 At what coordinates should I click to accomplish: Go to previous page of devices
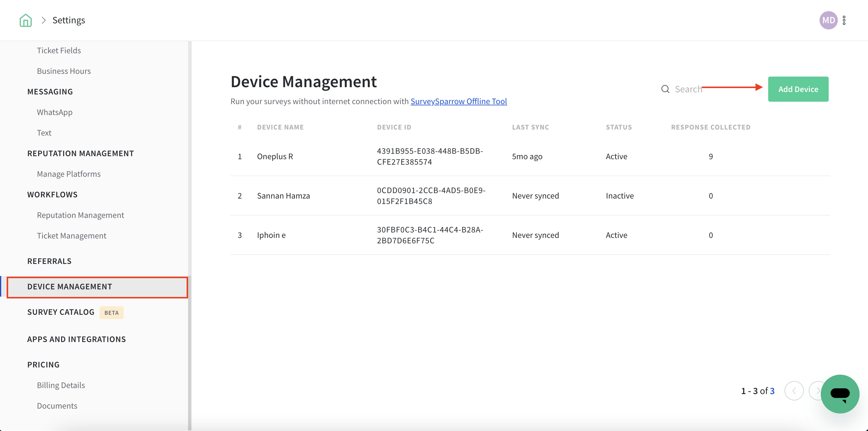pos(794,391)
